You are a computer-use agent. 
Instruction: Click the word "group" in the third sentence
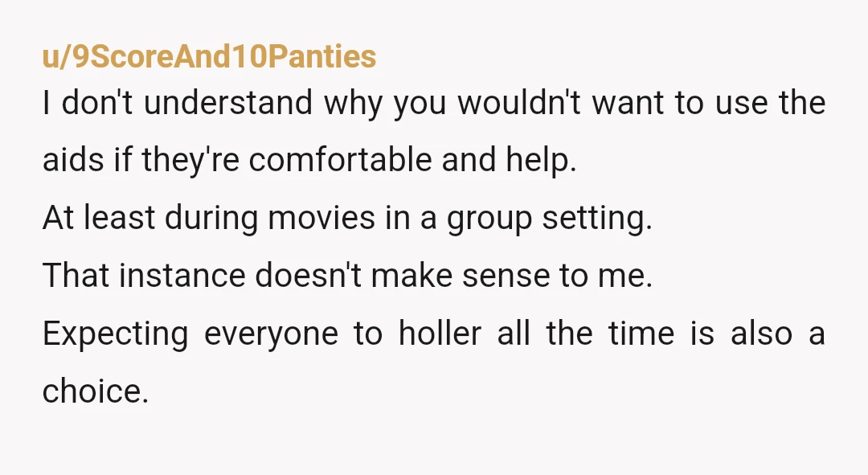[x=489, y=219]
